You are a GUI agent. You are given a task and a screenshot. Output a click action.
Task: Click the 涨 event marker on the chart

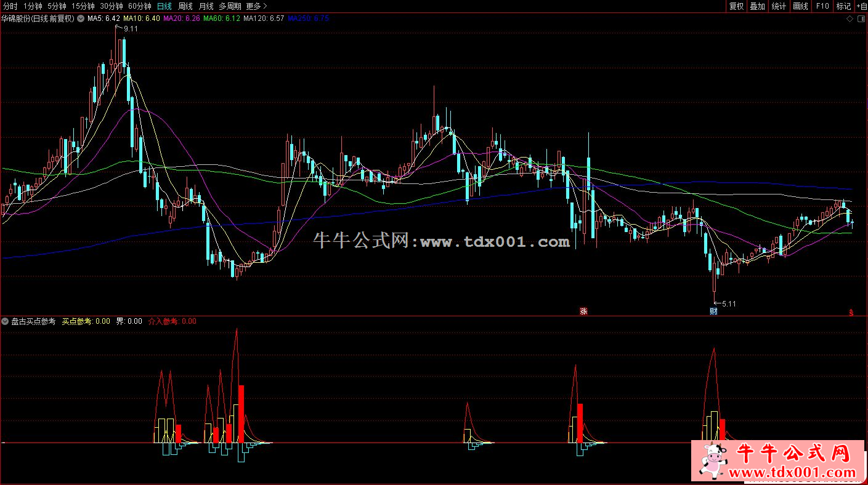[583, 311]
